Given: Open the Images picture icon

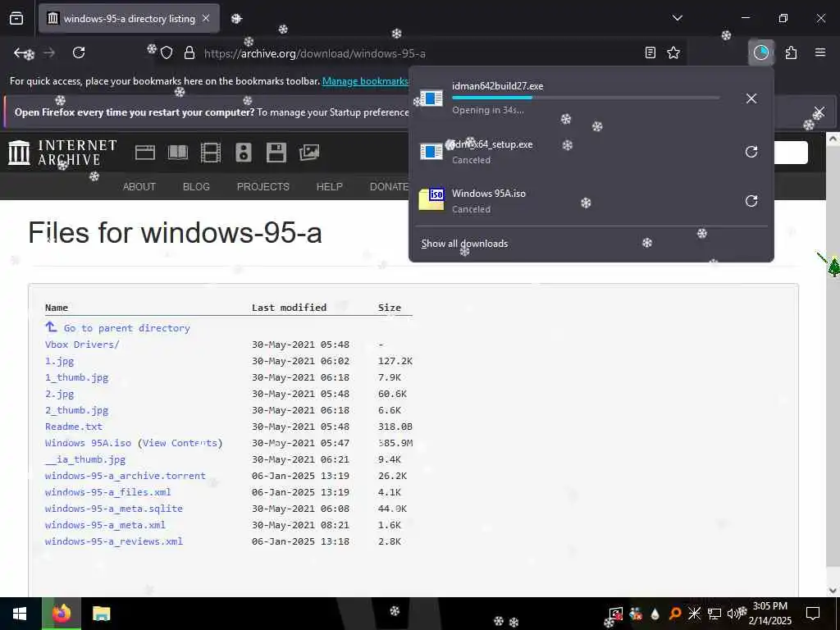Looking at the screenshot, I should pos(309,153).
